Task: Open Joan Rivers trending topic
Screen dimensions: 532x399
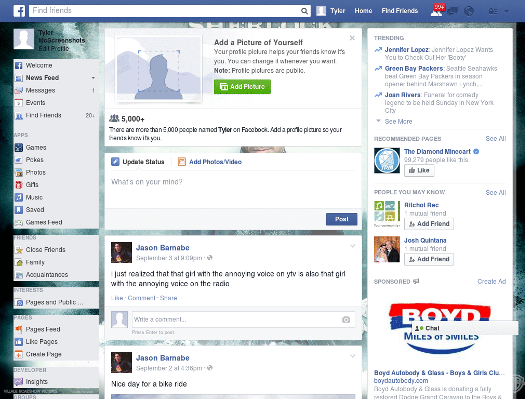Action: point(403,95)
